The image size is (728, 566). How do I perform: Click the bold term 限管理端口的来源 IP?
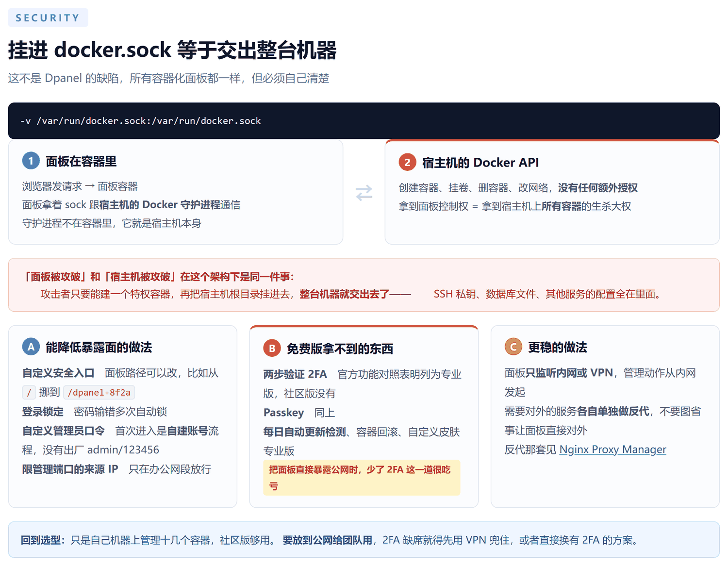tap(70, 469)
